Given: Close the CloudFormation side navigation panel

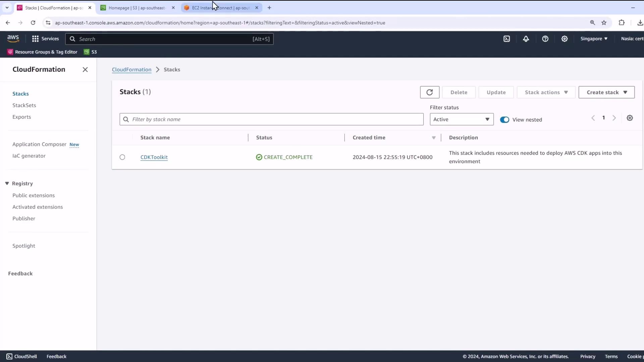Looking at the screenshot, I should (x=85, y=69).
